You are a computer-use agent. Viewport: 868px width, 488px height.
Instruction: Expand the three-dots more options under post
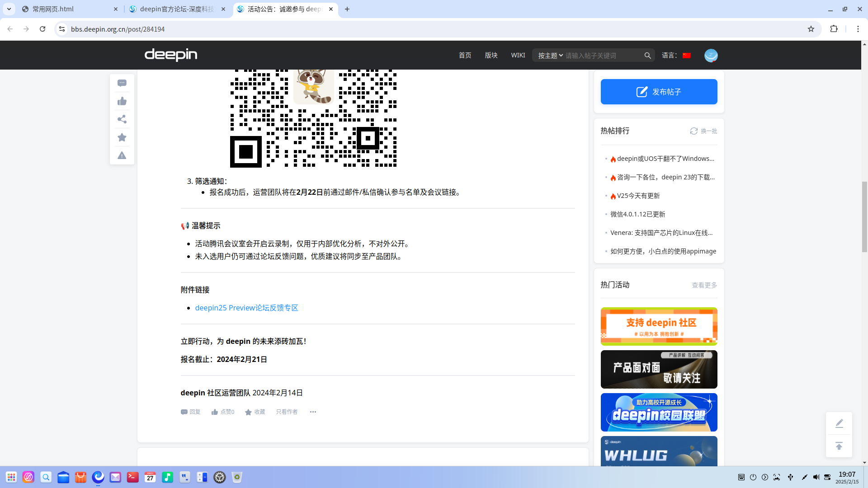click(x=313, y=412)
